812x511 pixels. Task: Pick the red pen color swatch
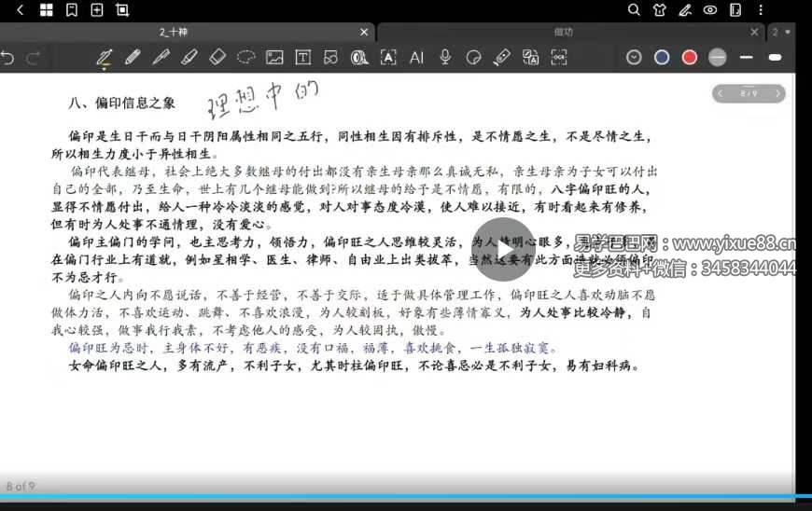(690, 58)
